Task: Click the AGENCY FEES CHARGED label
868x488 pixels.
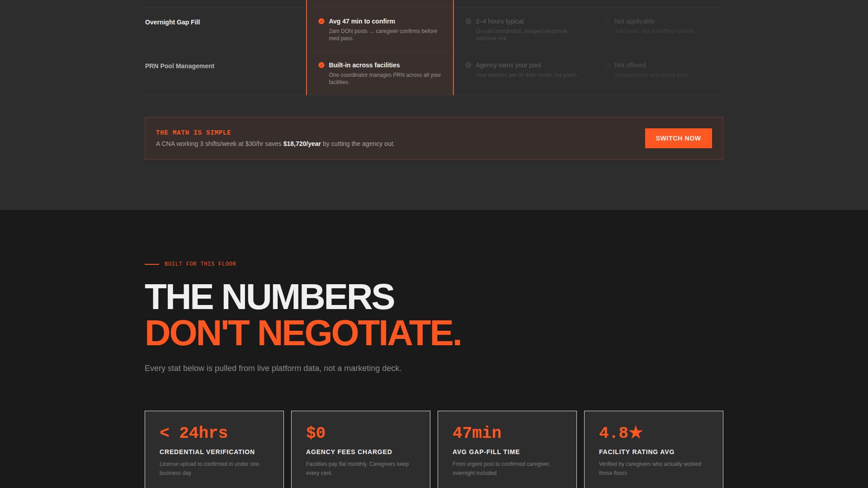Action: point(349,452)
